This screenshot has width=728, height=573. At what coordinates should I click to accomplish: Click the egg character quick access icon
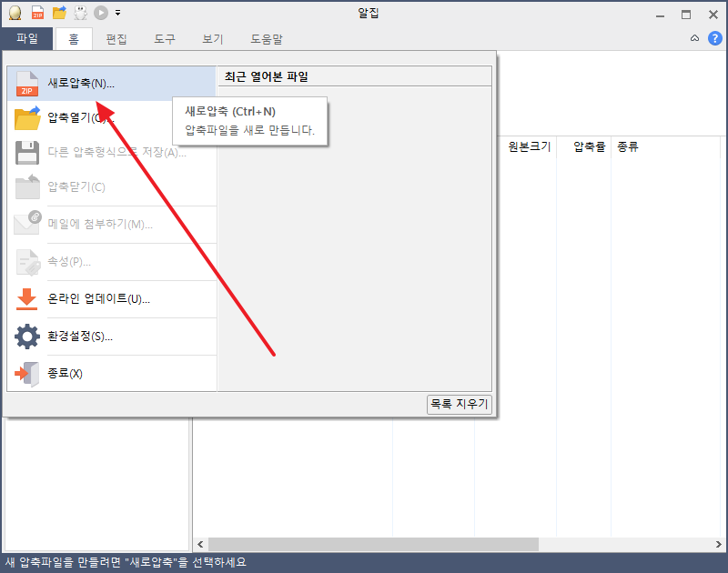click(x=80, y=13)
